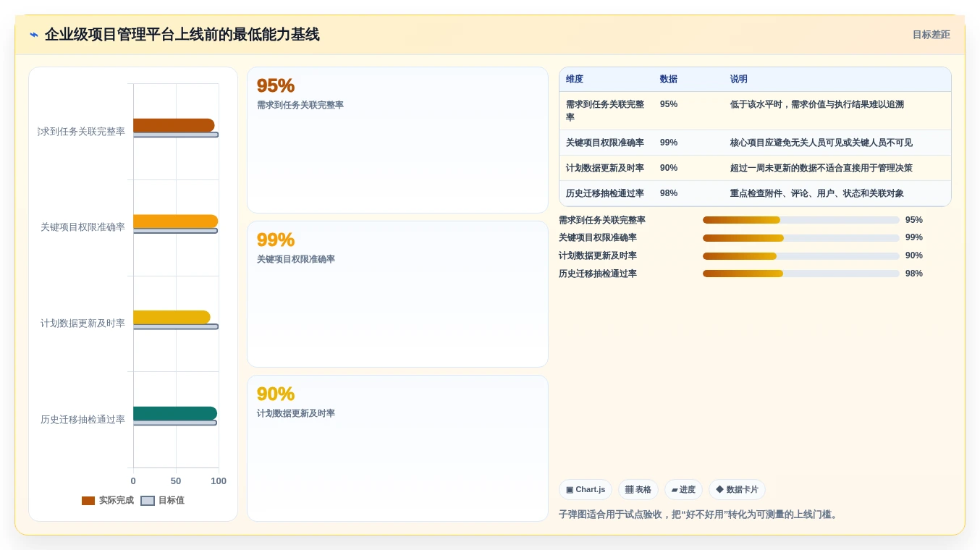This screenshot has height=550, width=980.
Task: Click card caption 关键项目权限准确率
Action: point(296,260)
